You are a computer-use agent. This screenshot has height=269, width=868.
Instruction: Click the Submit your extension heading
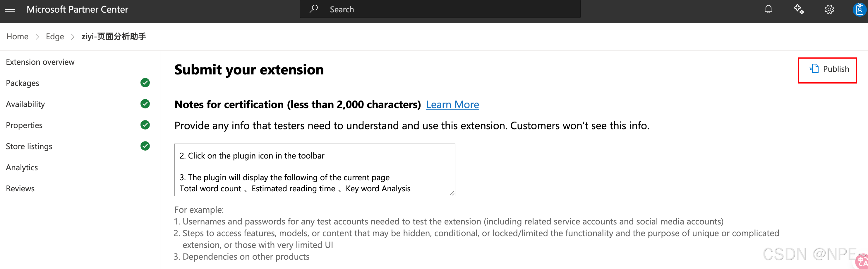tap(249, 70)
